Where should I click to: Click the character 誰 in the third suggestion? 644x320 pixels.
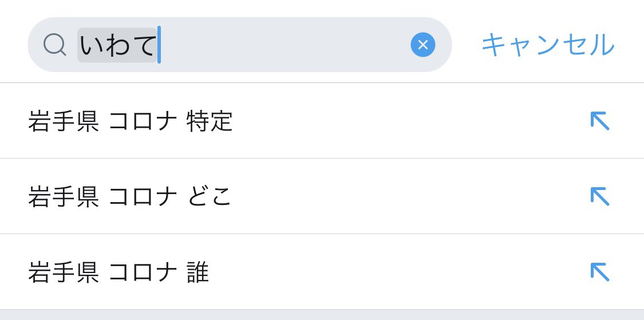pyautogui.click(x=198, y=272)
